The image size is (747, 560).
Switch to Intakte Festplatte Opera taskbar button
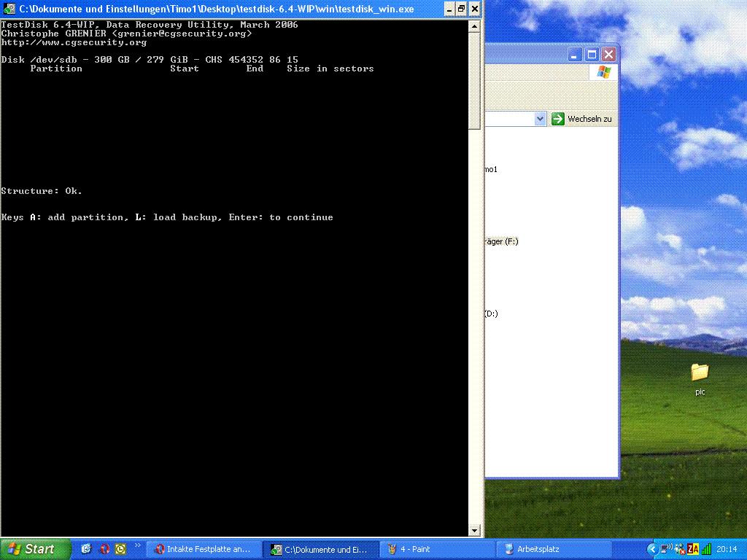pyautogui.click(x=204, y=549)
